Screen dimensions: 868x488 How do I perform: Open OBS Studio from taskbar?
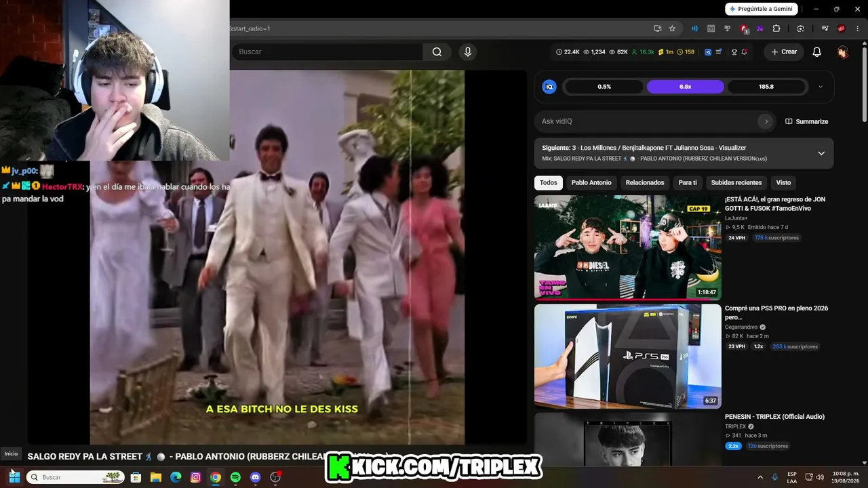click(275, 477)
